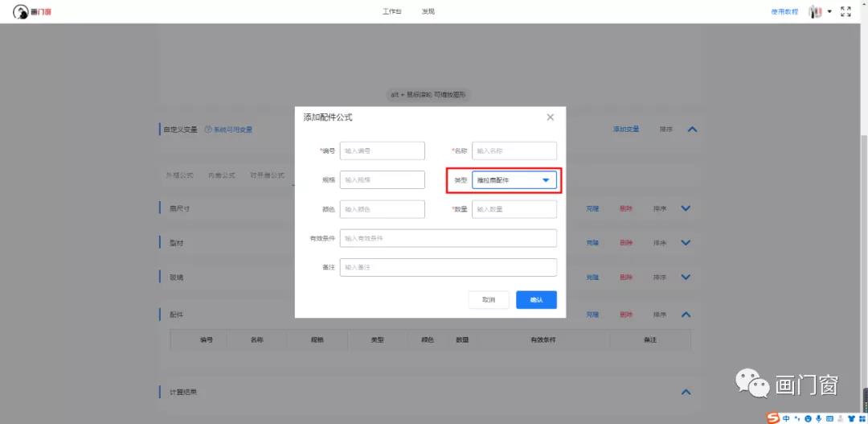Image resolution: width=868 pixels, height=424 pixels.
Task: Go to the 发现 menu item
Action: 428,12
